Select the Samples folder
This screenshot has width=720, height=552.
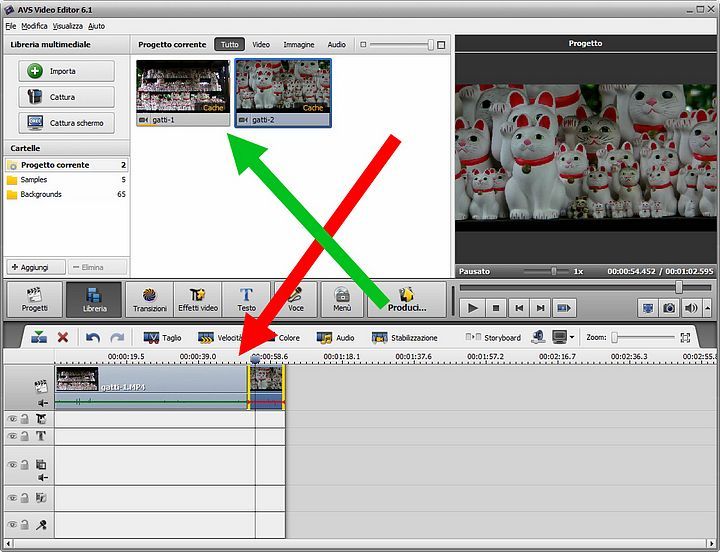67,180
